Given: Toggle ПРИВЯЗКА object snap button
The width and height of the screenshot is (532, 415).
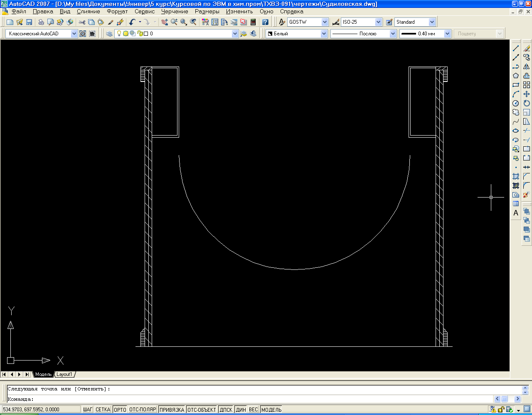Looking at the screenshot, I should (172, 410).
